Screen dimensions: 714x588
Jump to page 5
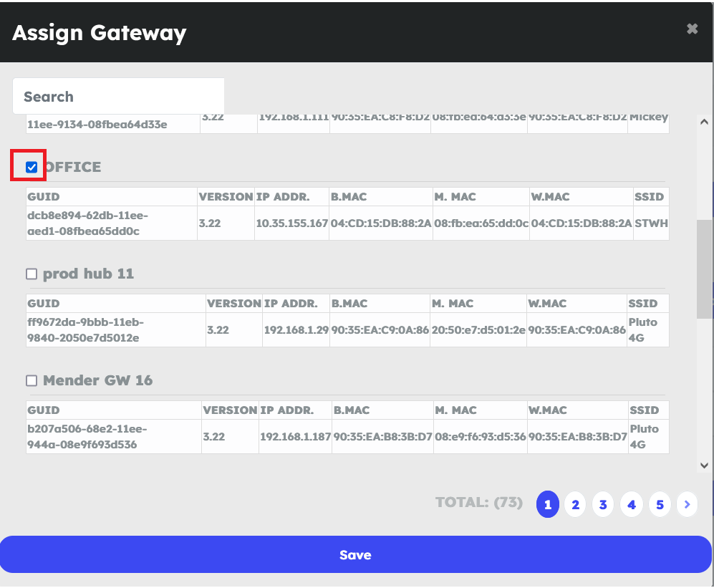coord(660,505)
